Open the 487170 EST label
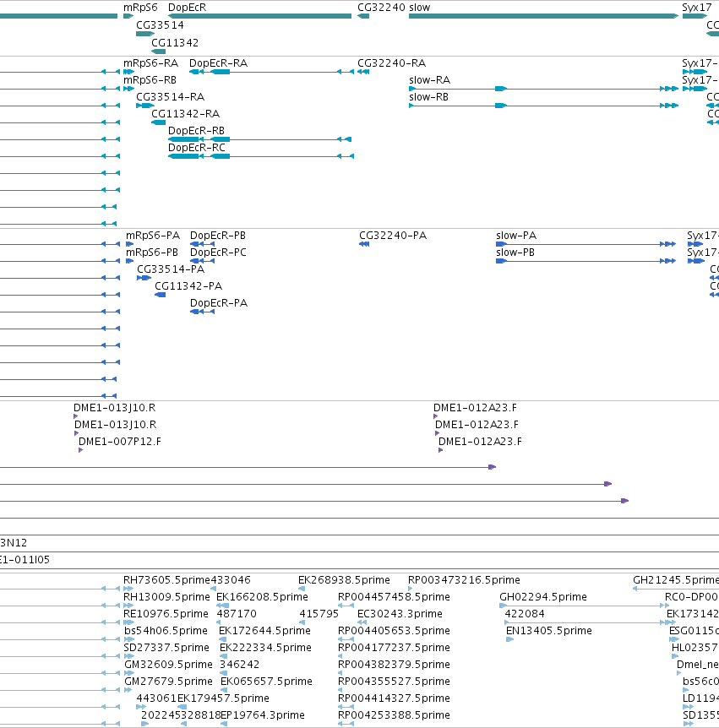The width and height of the screenshot is (719, 728). (237, 614)
